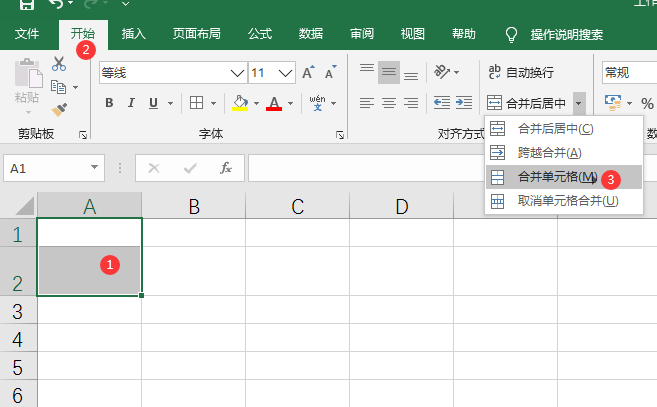Image resolution: width=657 pixels, height=407 pixels.
Task: Select the Format Painter brush icon
Action: click(59, 109)
